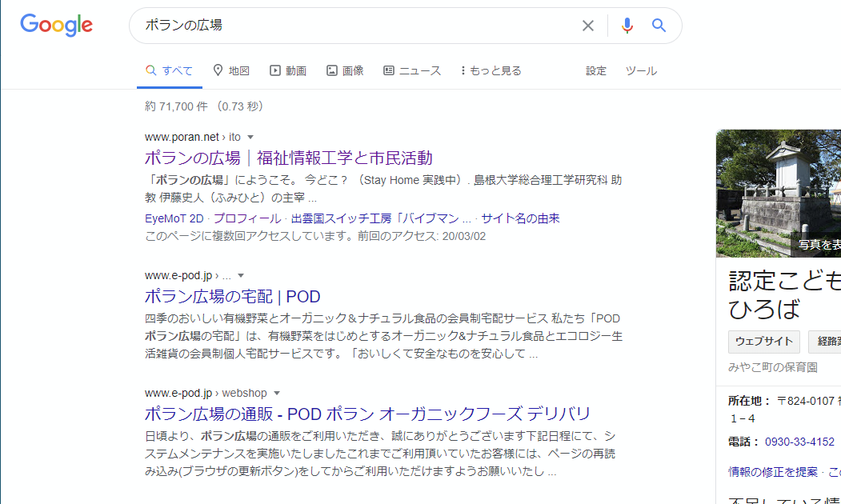
Task: Open the EyeMoT 2D sitelink
Action: [x=174, y=218]
